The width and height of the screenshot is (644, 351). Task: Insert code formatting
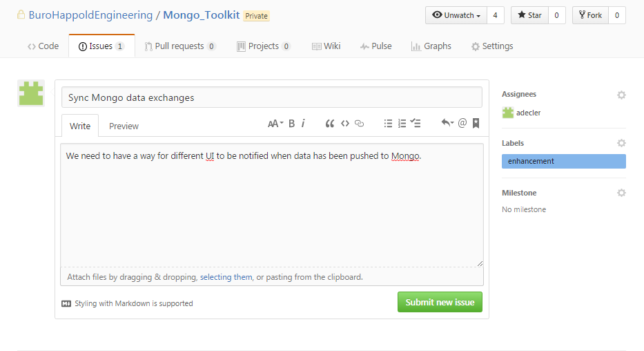[345, 123]
